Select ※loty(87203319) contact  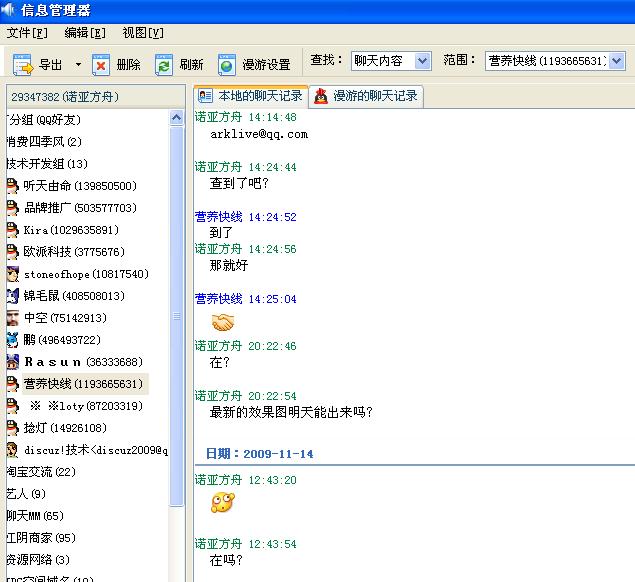86,406
